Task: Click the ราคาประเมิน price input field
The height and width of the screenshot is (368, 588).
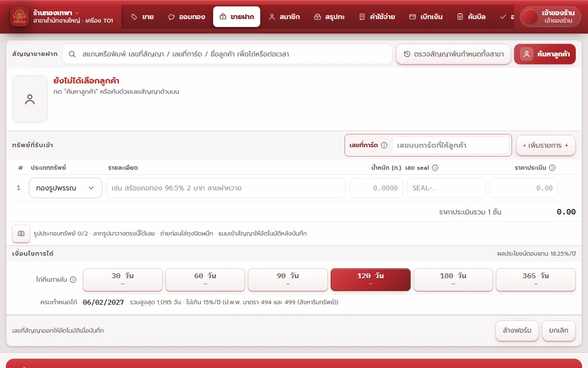Action: (x=524, y=188)
